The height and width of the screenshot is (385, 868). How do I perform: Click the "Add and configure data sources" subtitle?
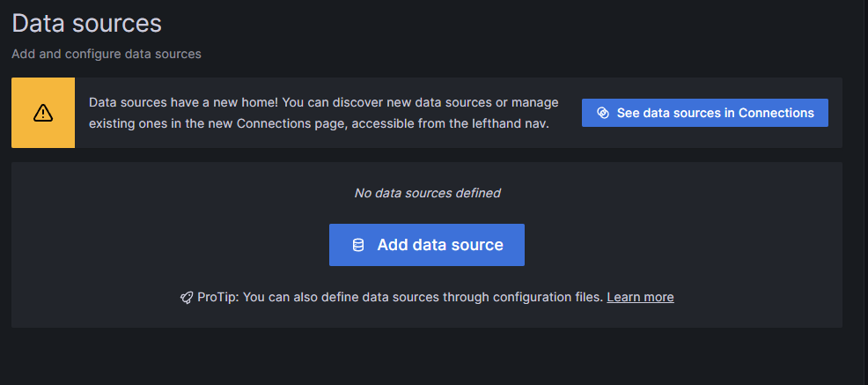pos(107,55)
